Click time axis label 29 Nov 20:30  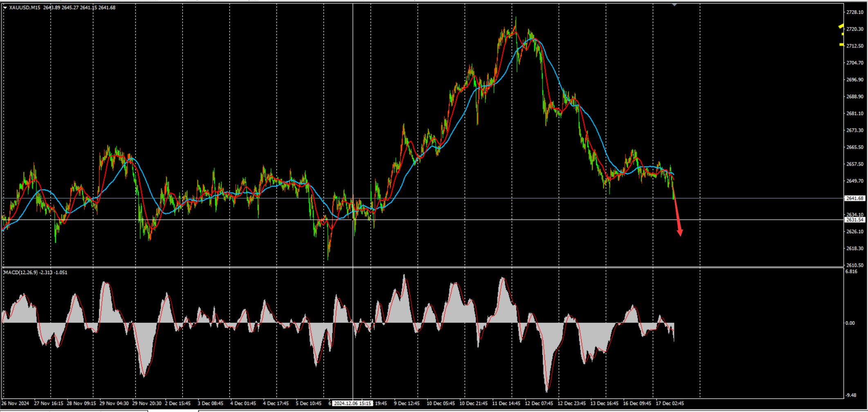pos(147,403)
